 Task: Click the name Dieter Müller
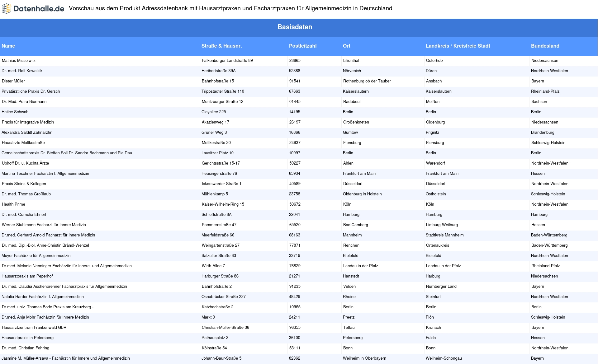tap(13, 81)
